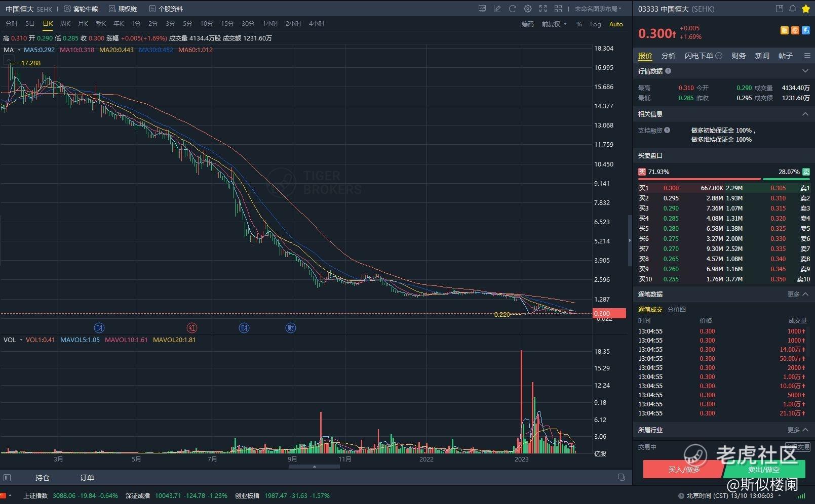Click the more-options circle beside 闪电下单
Screen dimensions: 815x504
(x=718, y=56)
